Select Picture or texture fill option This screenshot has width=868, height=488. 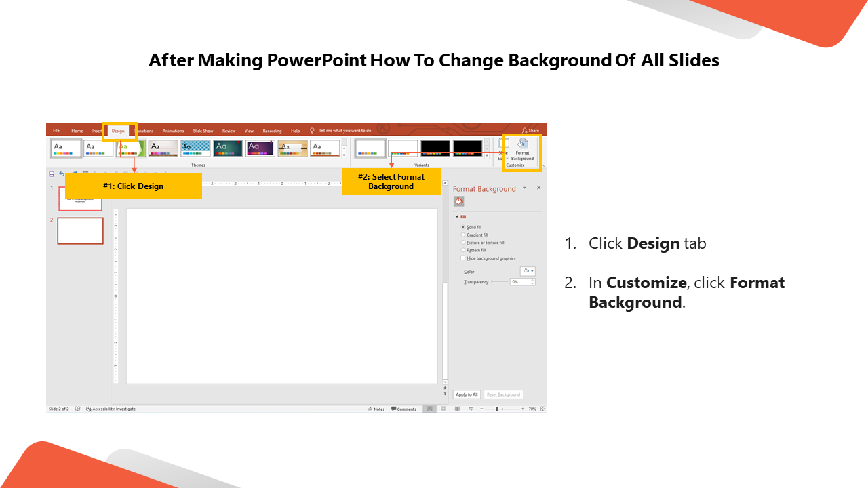point(463,242)
